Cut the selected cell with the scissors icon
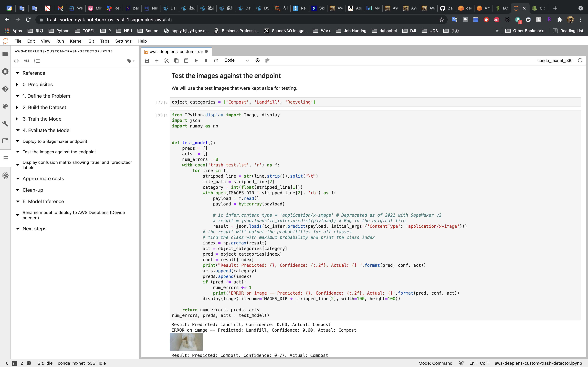Viewport: 588px width, 367px height. click(166, 60)
